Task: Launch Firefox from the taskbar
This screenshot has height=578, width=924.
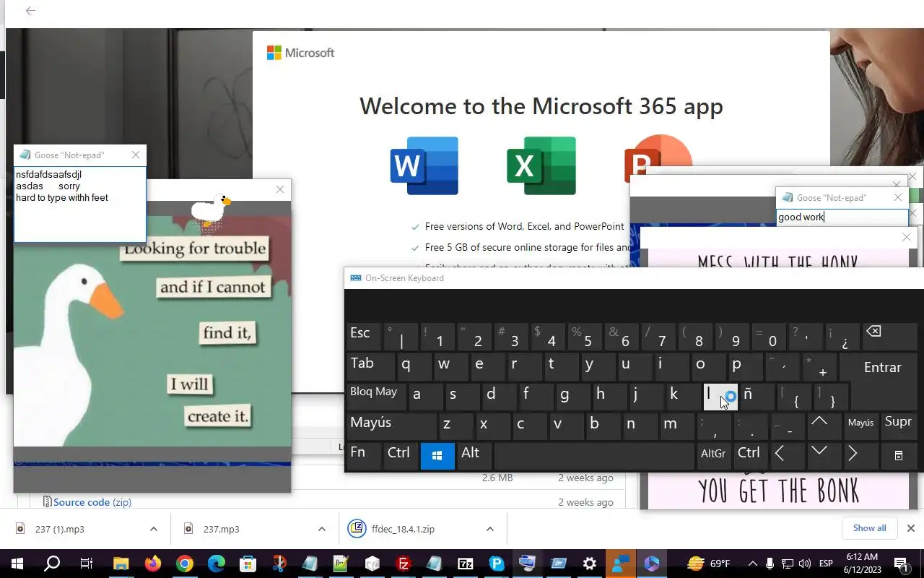Action: pos(153,564)
